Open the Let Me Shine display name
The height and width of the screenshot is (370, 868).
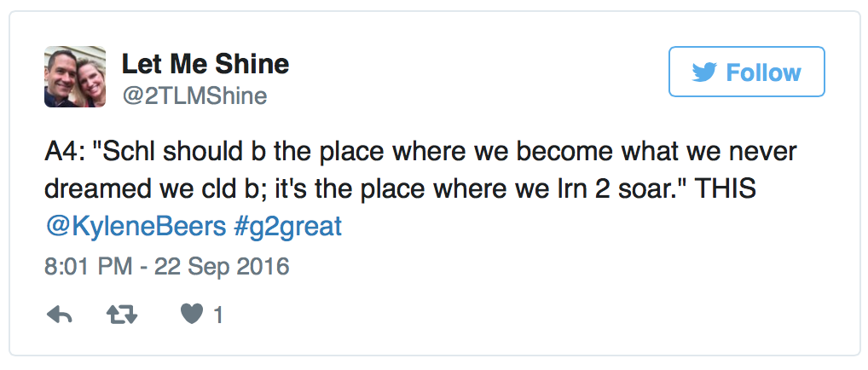pyautogui.click(x=205, y=64)
